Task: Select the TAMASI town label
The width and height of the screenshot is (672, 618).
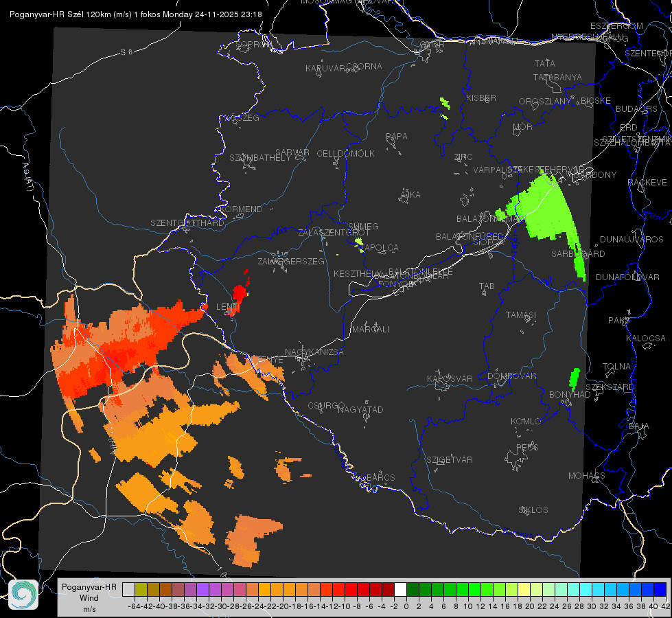Action: (521, 315)
